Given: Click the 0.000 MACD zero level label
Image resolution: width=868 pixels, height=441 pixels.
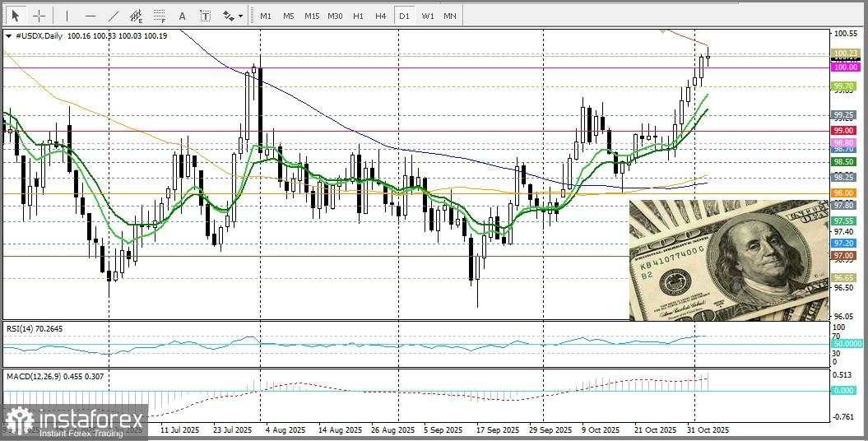Looking at the screenshot, I should pyautogui.click(x=844, y=390).
